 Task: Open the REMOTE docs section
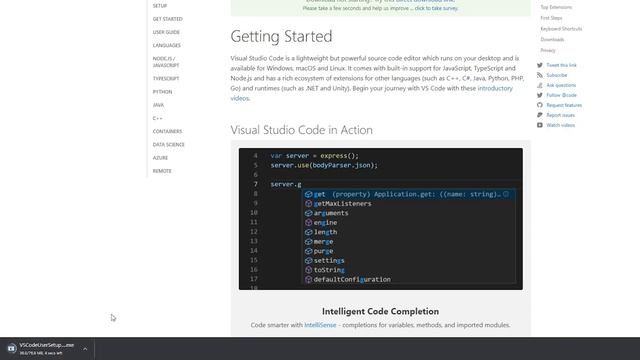point(162,171)
